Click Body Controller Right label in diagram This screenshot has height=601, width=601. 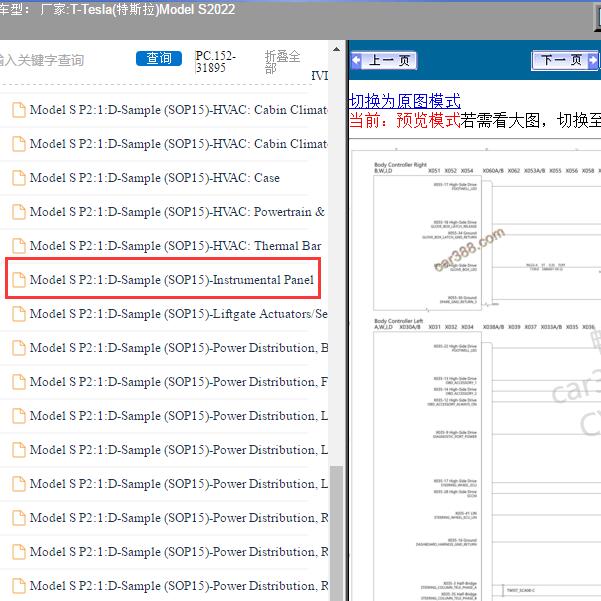click(x=400, y=165)
